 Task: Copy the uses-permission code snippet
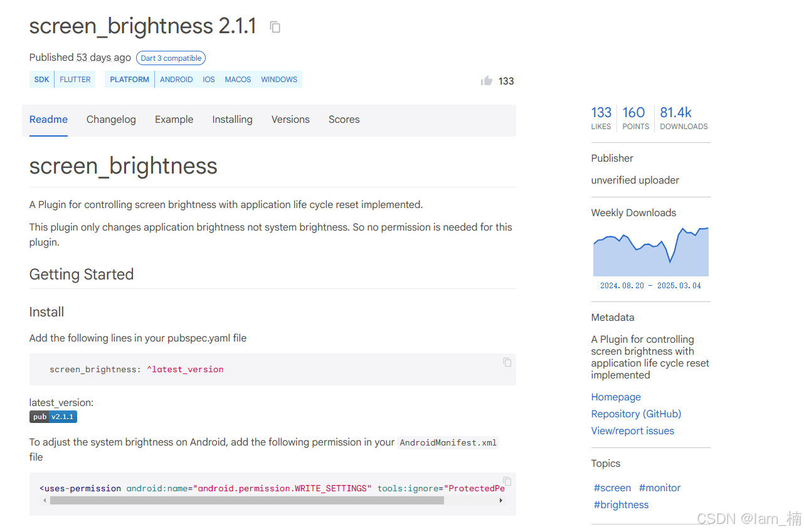click(x=507, y=481)
